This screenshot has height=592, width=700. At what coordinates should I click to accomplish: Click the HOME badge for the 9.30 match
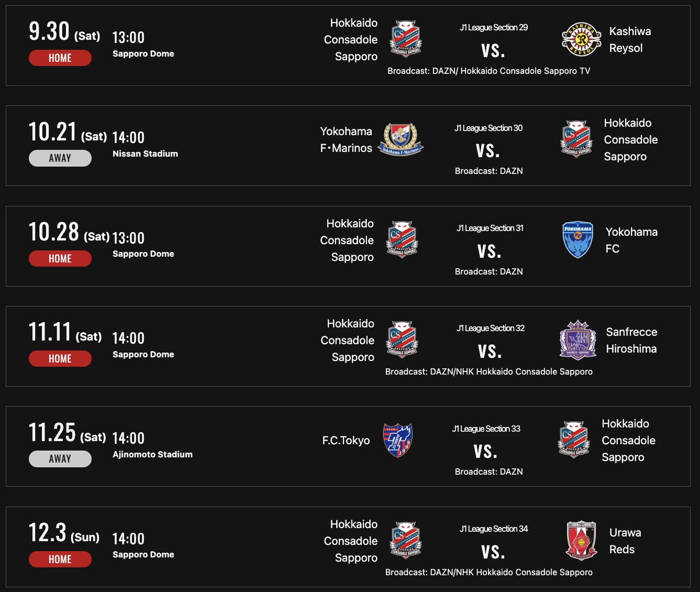pyautogui.click(x=60, y=58)
